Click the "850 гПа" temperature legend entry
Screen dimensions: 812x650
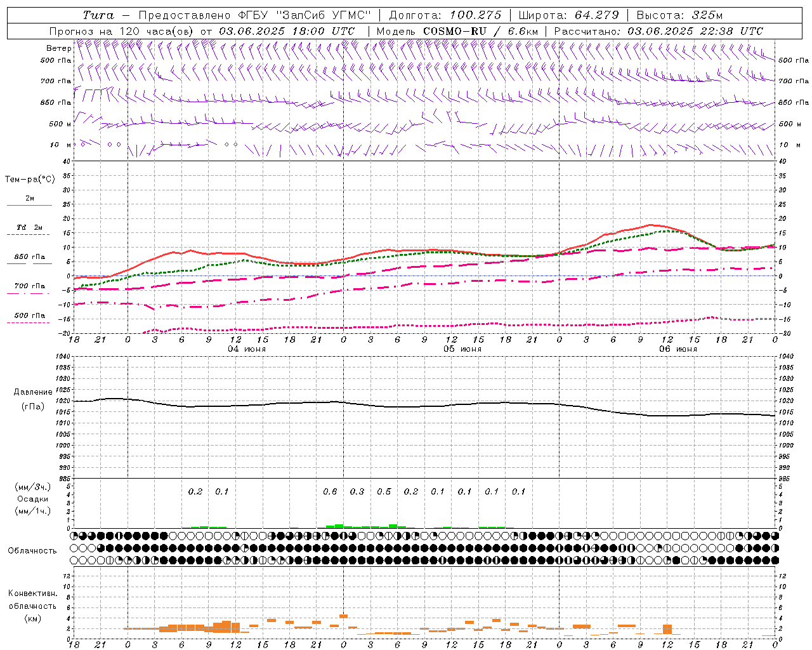coord(29,257)
